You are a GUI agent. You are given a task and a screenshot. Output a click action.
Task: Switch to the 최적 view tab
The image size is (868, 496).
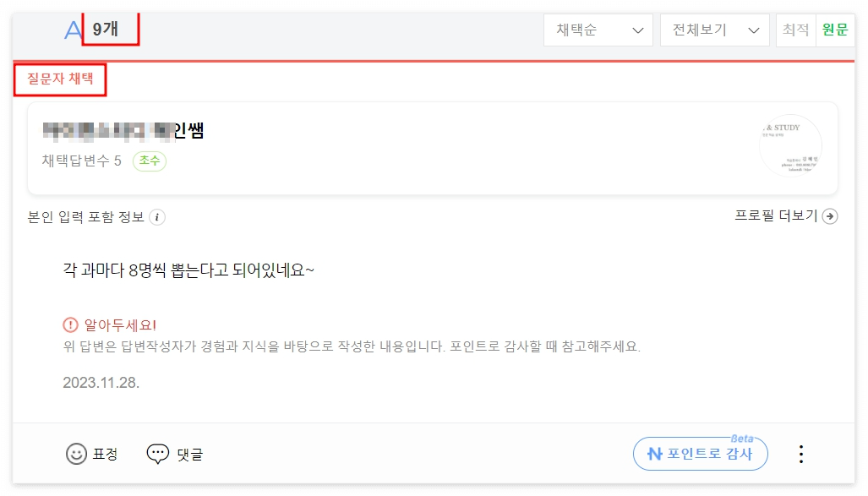click(x=794, y=29)
